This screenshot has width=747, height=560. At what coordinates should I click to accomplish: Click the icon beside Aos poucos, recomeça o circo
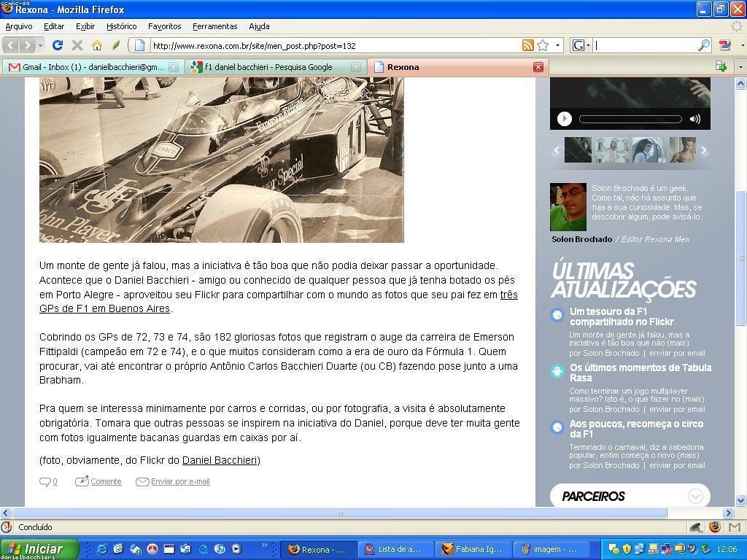tap(557, 427)
